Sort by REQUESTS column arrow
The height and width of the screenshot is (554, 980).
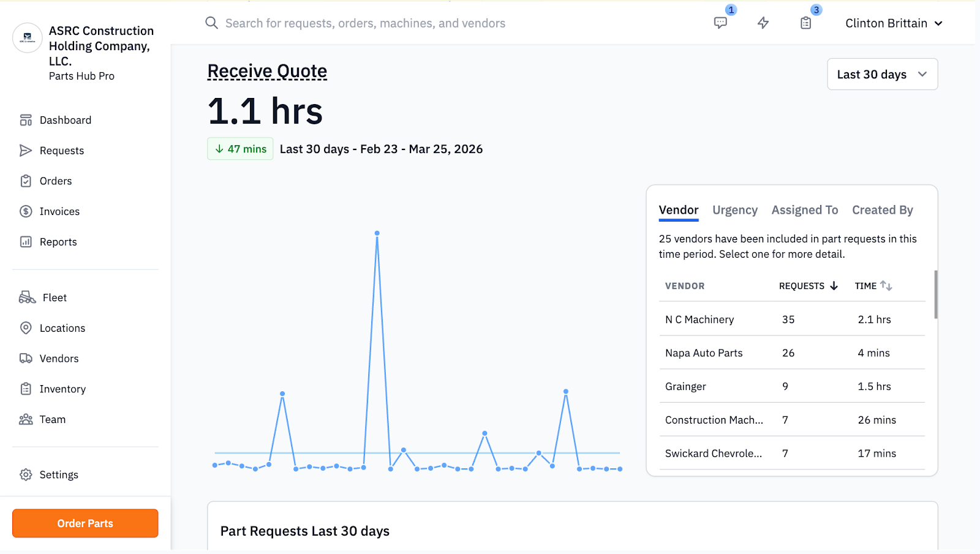point(834,286)
